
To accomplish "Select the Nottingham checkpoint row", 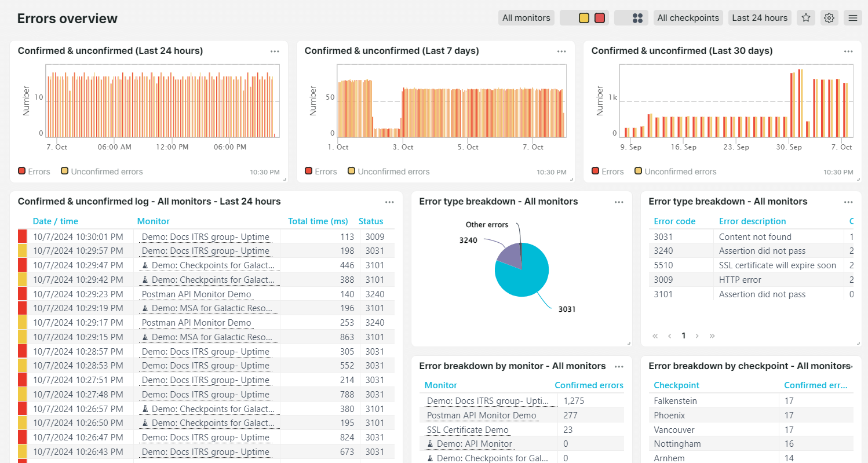I will [x=752, y=444].
